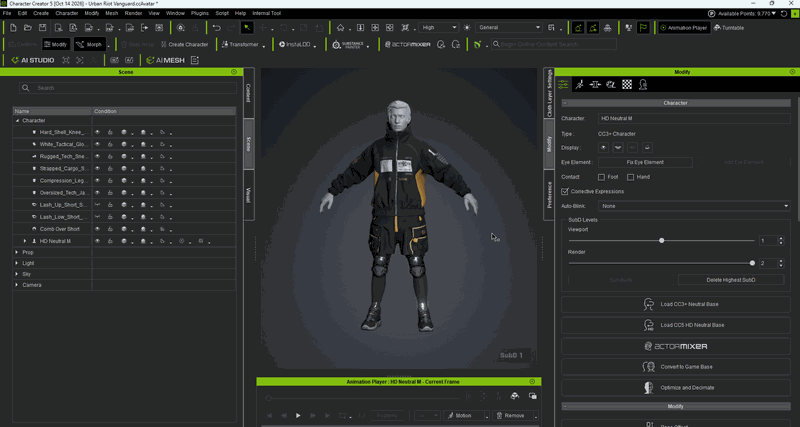The width and height of the screenshot is (800, 427).
Task: Click Convert to Game Base button
Action: click(676, 367)
